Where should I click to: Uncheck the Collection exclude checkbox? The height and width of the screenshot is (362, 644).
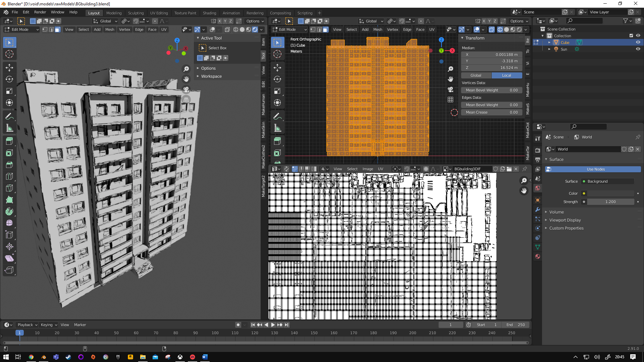[x=631, y=36]
